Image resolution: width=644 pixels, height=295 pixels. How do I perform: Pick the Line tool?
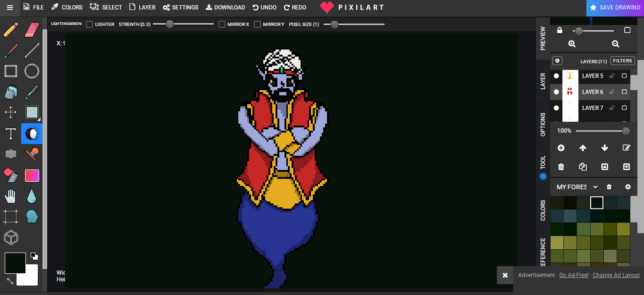click(x=32, y=50)
